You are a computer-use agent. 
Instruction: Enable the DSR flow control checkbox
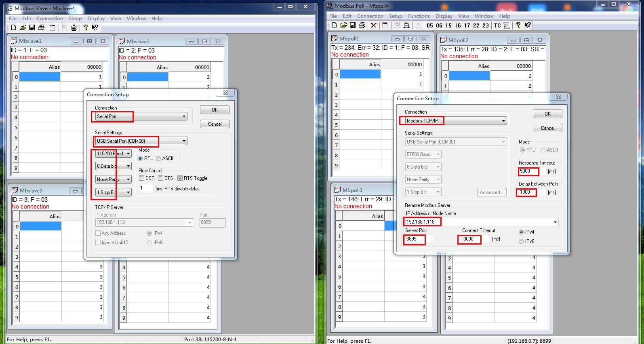click(142, 178)
